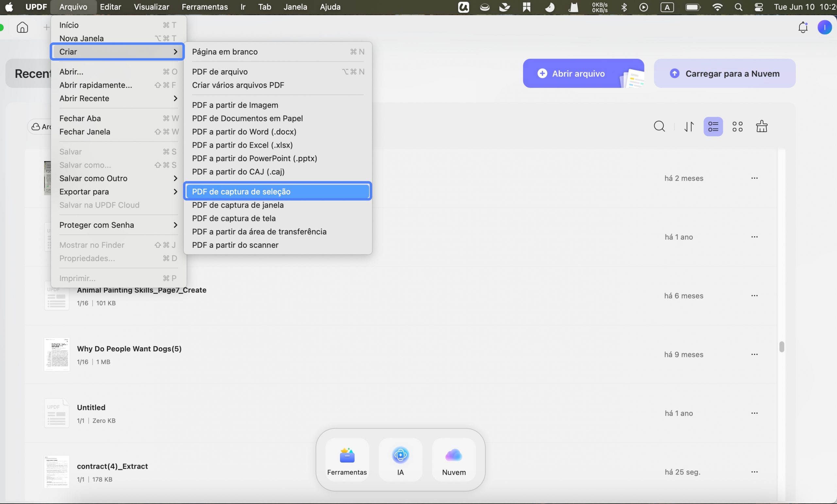Open the sort order icon
The width and height of the screenshot is (837, 504).
[689, 127]
